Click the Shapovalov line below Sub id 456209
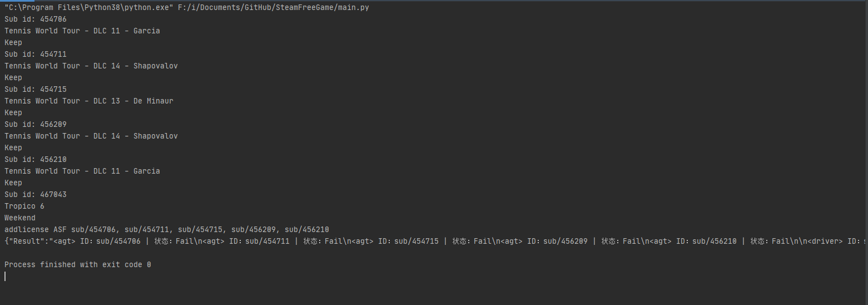 [x=91, y=136]
